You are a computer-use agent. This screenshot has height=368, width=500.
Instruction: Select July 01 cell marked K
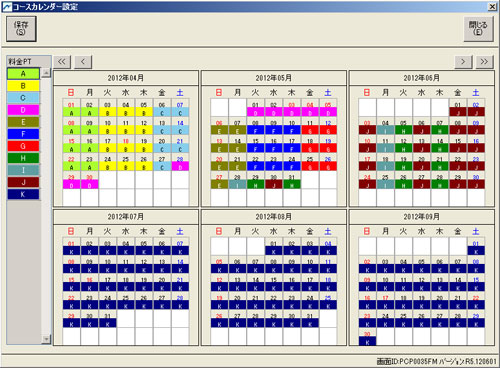click(71, 248)
